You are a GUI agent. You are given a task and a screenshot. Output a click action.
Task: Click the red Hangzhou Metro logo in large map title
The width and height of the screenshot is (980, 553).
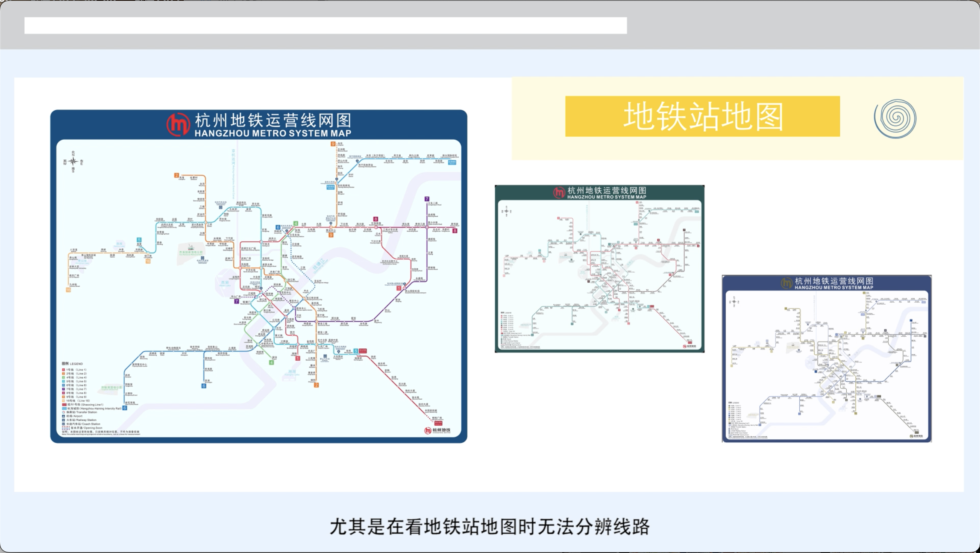point(178,124)
